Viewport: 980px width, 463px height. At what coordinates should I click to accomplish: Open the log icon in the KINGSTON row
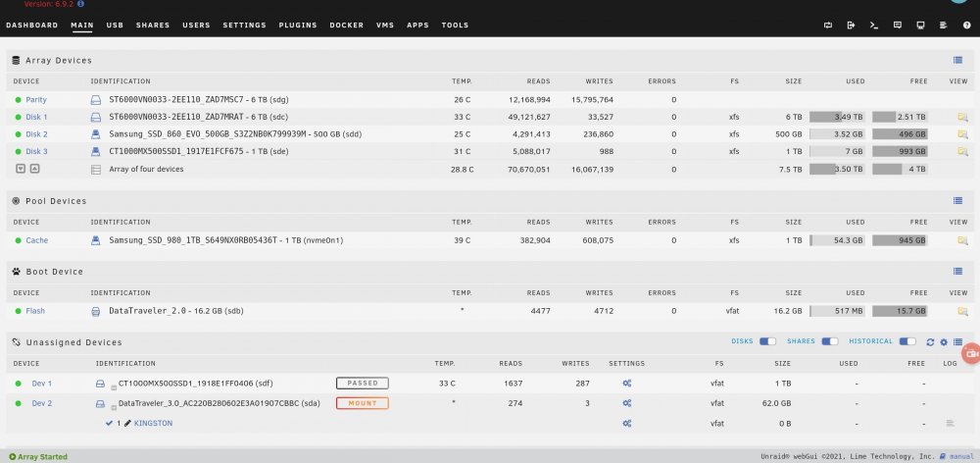pyautogui.click(x=950, y=424)
